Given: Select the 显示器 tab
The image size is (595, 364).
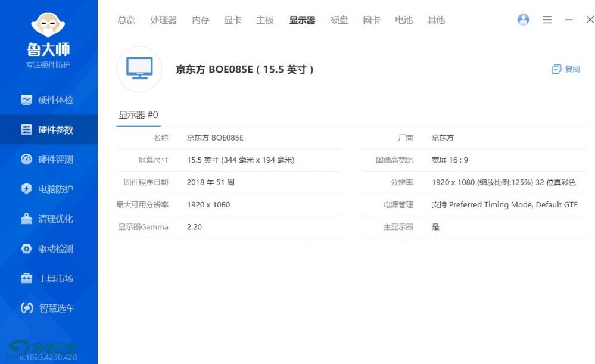Looking at the screenshot, I should pyautogui.click(x=302, y=20).
